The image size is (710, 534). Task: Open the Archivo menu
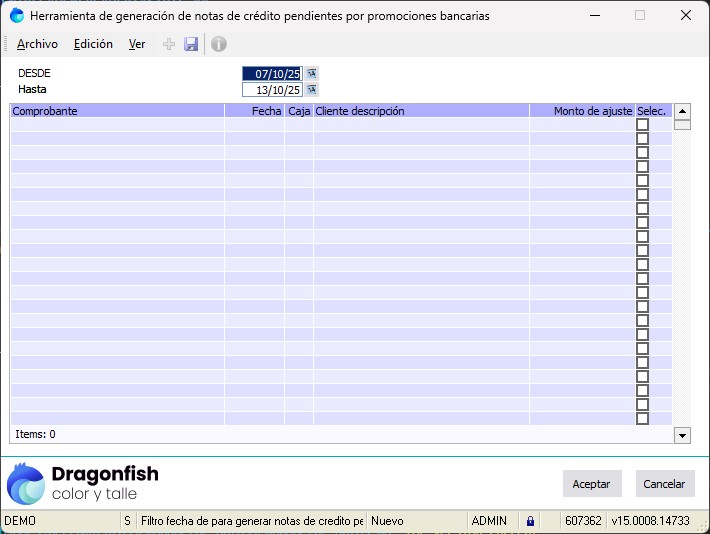pos(37,44)
